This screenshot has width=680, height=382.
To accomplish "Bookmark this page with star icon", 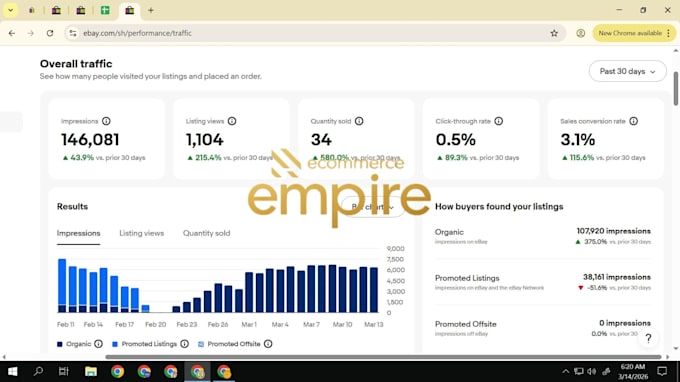I will coord(554,33).
